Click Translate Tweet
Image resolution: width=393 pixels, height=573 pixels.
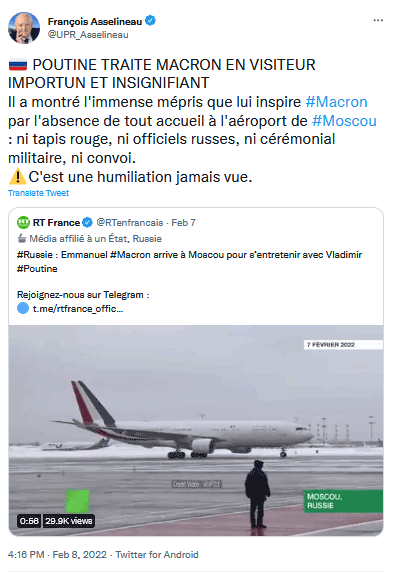tap(38, 193)
